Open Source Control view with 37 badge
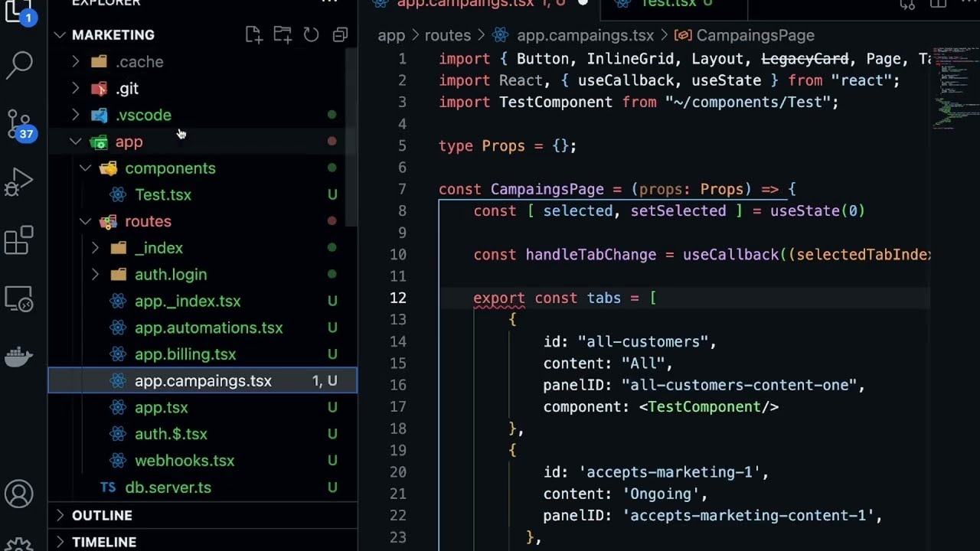This screenshot has width=980, height=551. pyautogui.click(x=19, y=126)
